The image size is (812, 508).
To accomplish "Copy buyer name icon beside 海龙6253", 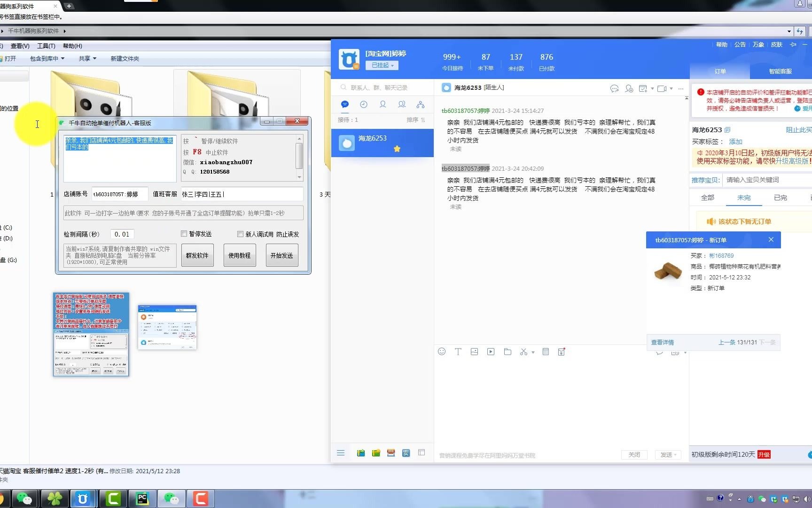I will click(727, 130).
